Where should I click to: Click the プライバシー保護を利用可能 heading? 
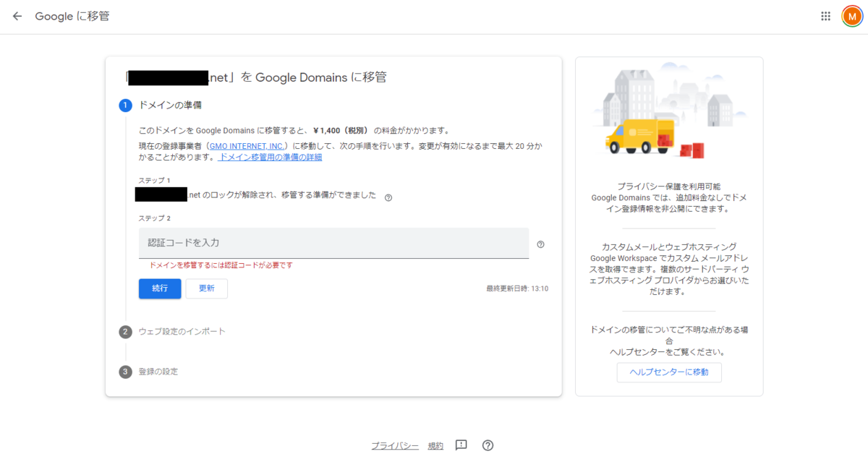pyautogui.click(x=669, y=187)
